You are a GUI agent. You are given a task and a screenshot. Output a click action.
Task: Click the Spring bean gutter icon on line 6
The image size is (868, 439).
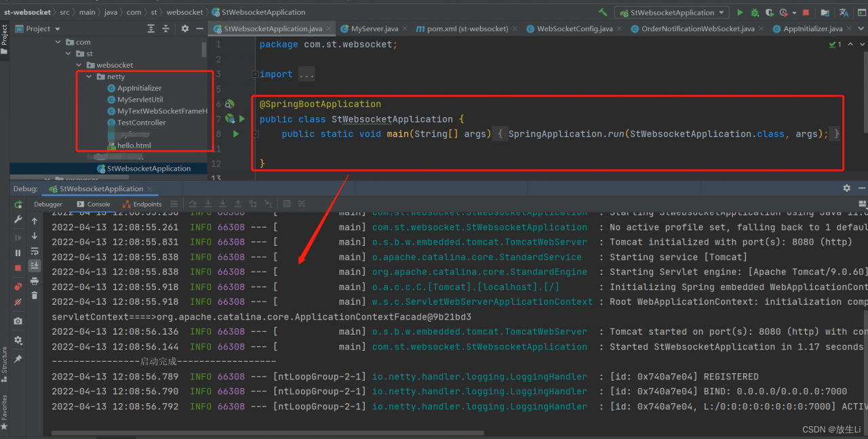click(x=230, y=104)
